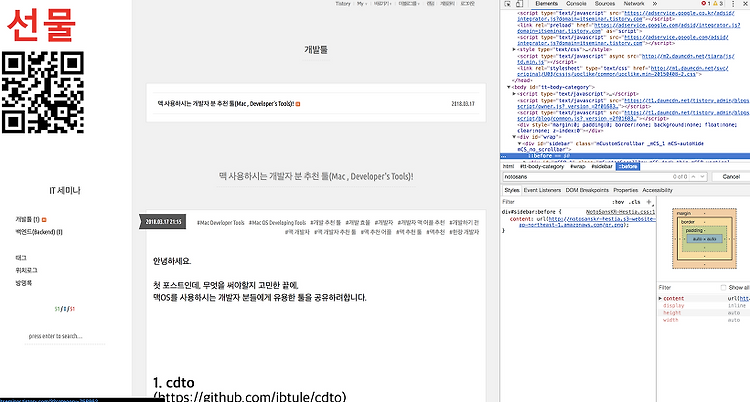Select #wrap in the breadcrumb bar

(578, 167)
